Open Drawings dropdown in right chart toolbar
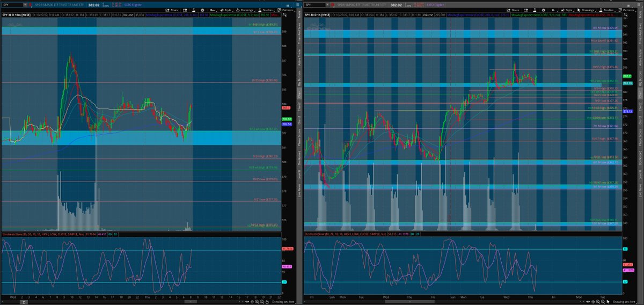Screen dimensions: 644x305 [586, 10]
